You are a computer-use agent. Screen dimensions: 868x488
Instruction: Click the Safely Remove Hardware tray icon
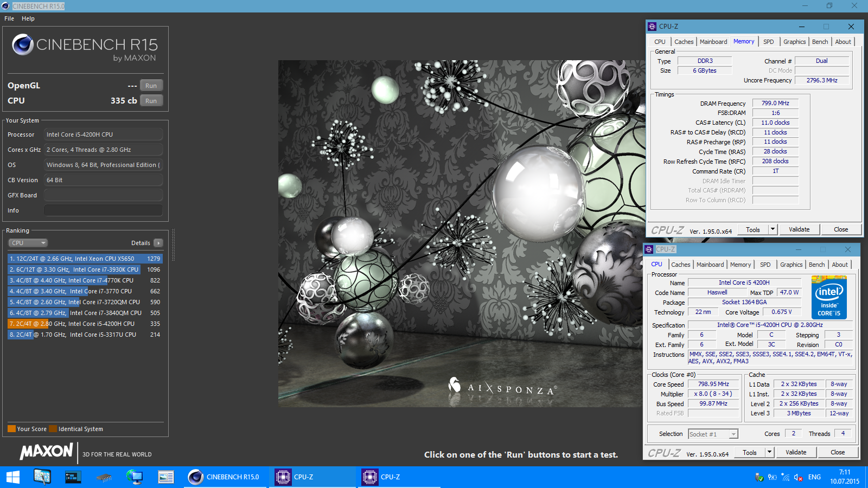coord(759,477)
